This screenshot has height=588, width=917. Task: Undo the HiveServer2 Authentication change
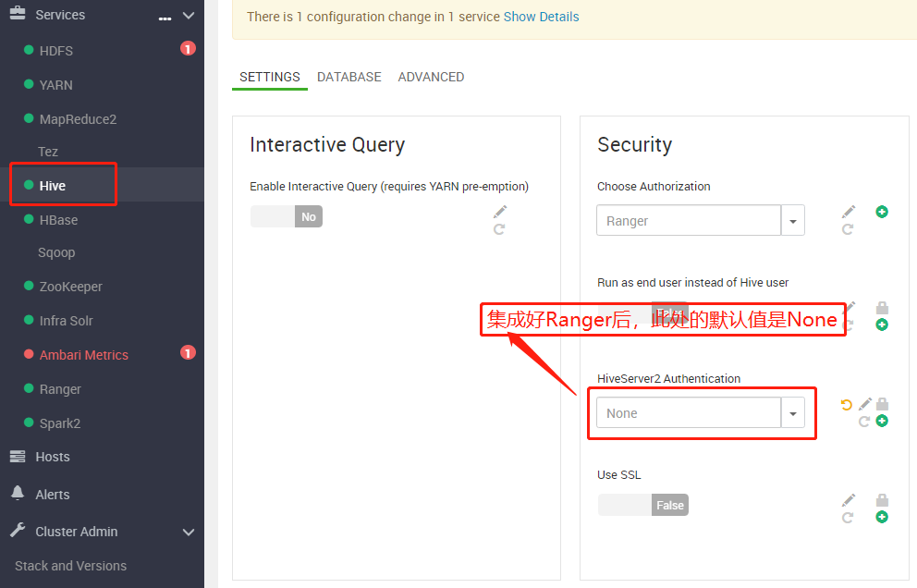point(846,404)
